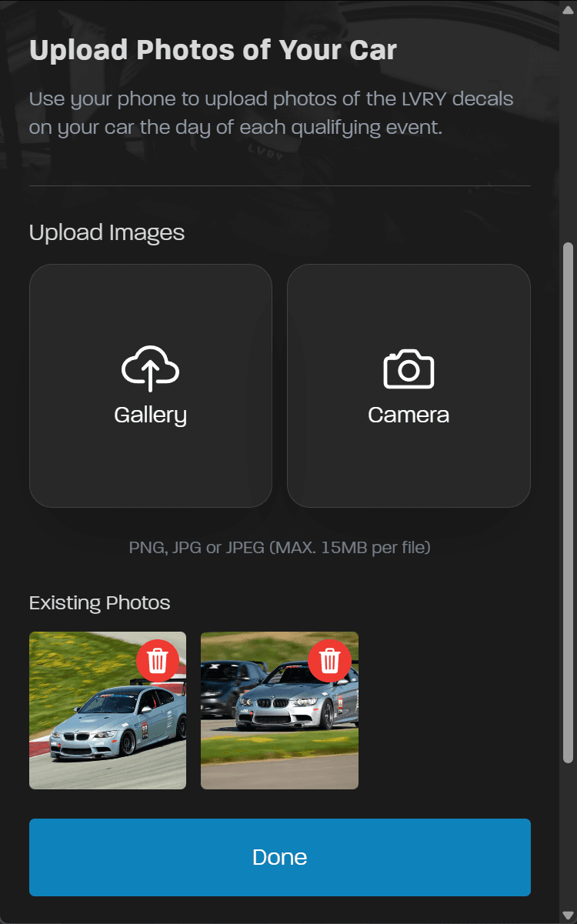The width and height of the screenshot is (577, 924).
Task: Open the thumbnail showing two cars on track
Action: [x=279, y=710]
